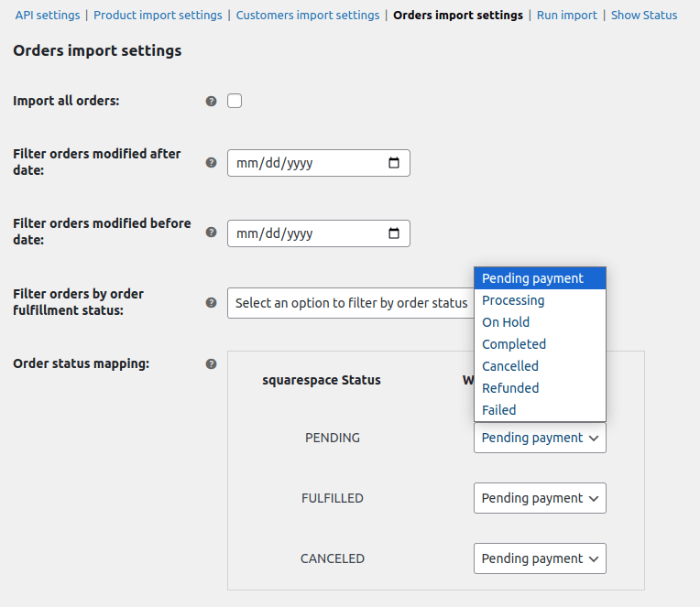The width and height of the screenshot is (700, 607).
Task: Click help icon for modified after date filter
Action: pos(212,162)
